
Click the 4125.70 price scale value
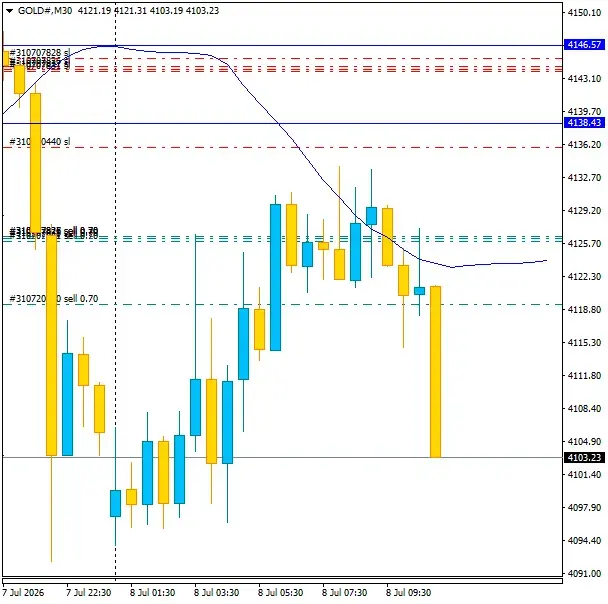pos(584,244)
